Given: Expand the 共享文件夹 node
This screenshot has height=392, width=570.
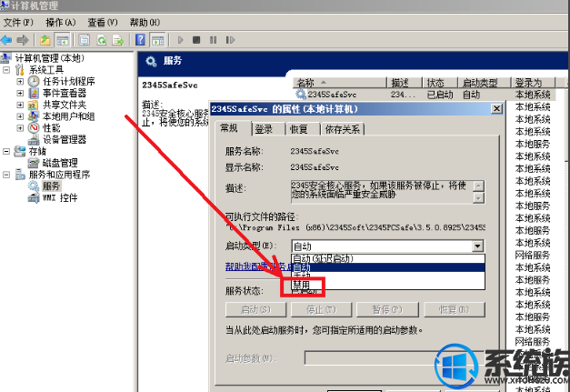Looking at the screenshot, I should pos(20,105).
